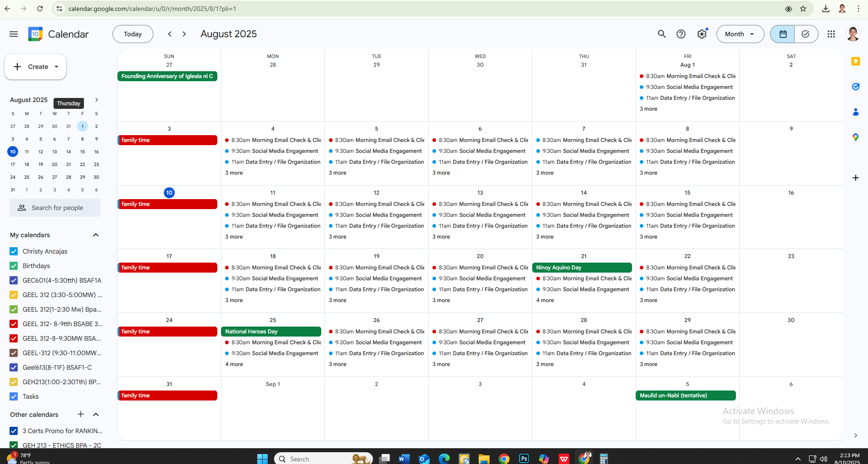Viewport: 868px width, 464px height.
Task: Advance mini calendar to next month
Action: pyautogui.click(x=96, y=100)
